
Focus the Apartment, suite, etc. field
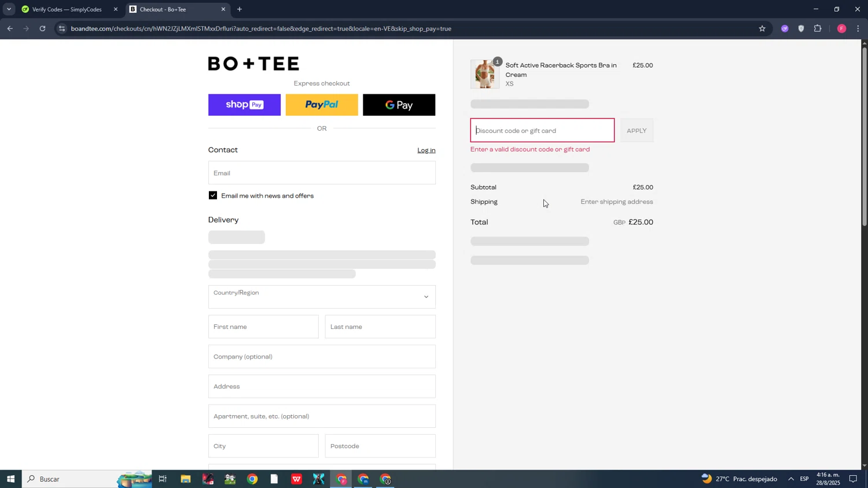click(322, 416)
